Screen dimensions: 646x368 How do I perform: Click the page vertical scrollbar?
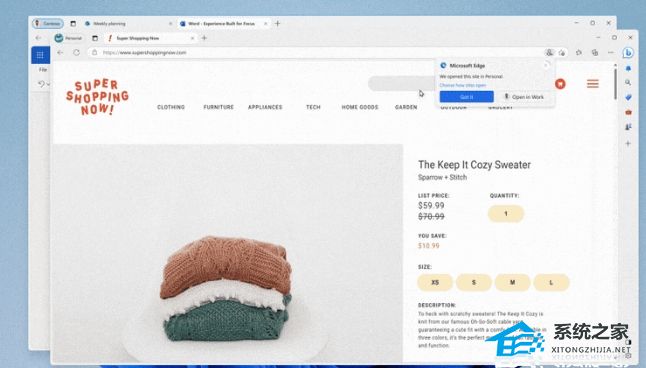[x=616, y=84]
